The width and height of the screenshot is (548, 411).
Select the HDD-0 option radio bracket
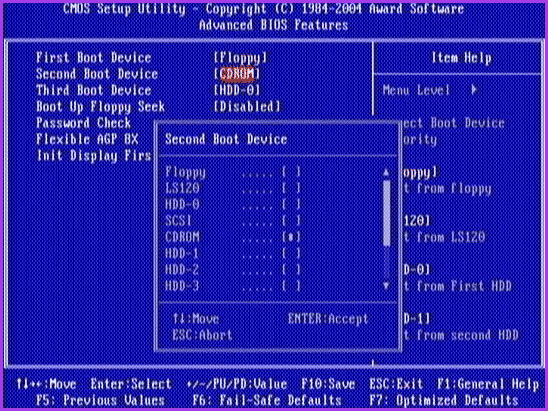click(291, 204)
